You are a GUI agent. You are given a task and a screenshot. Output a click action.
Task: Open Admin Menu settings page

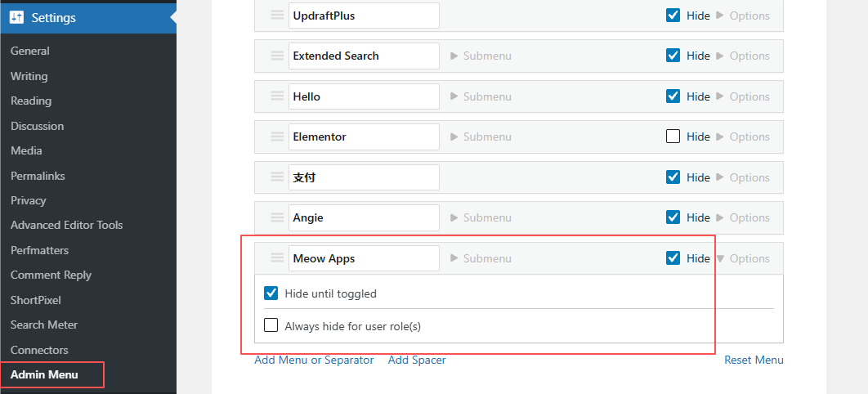[x=44, y=374]
